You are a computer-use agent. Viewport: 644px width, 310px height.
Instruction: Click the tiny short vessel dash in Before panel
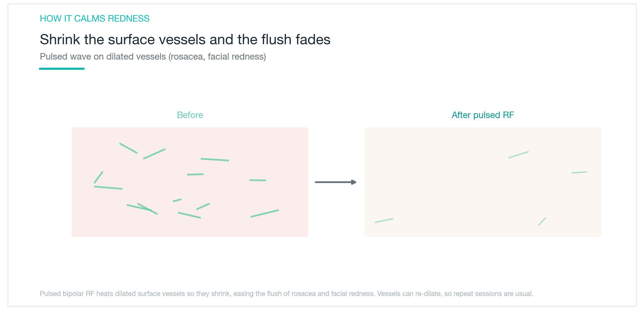(x=177, y=200)
